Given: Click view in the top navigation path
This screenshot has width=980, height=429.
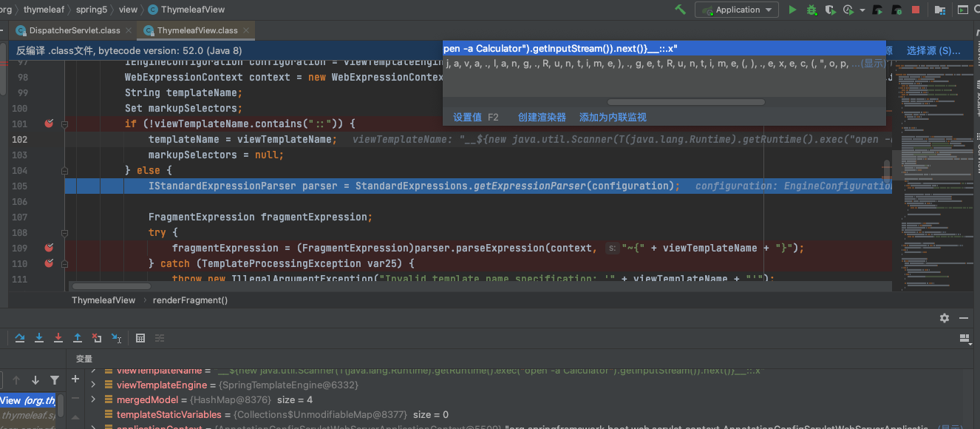Looking at the screenshot, I should coord(128,10).
